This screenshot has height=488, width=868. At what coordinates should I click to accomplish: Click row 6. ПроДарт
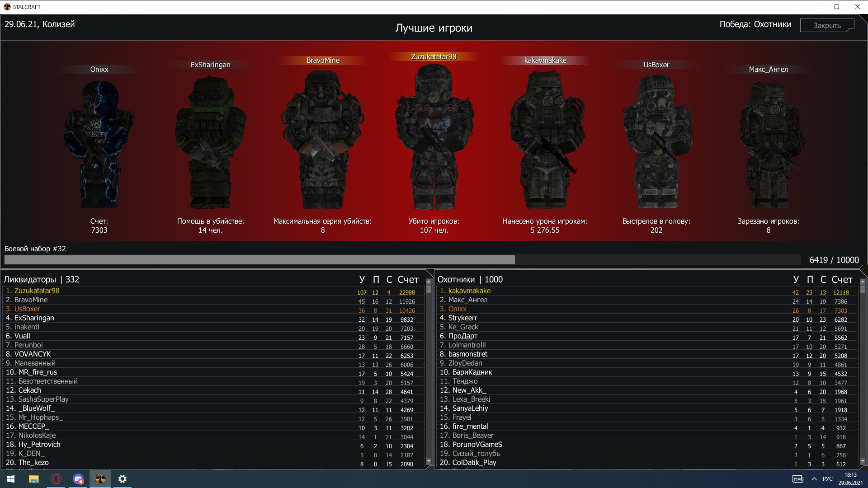648,336
